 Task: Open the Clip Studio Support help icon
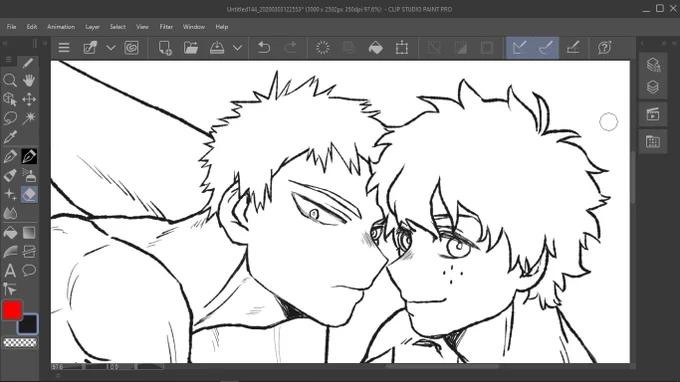pyautogui.click(x=605, y=48)
